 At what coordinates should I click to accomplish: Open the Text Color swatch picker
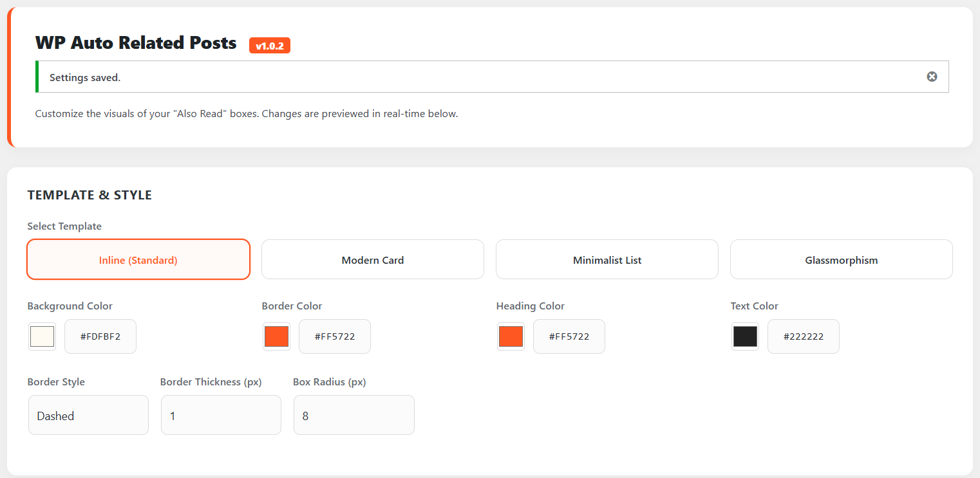point(745,336)
